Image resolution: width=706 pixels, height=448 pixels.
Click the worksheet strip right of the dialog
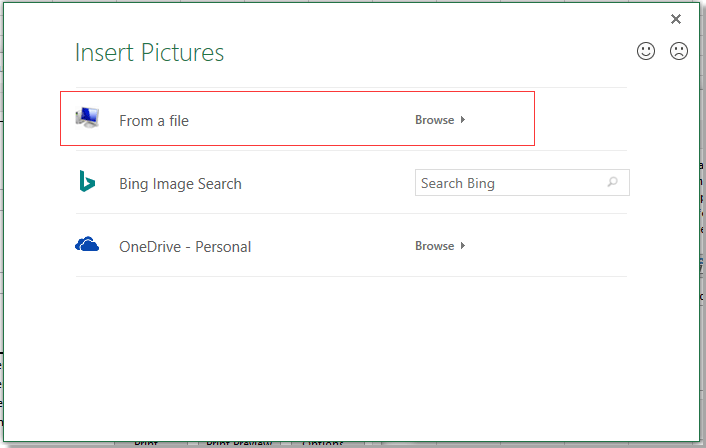pos(702,250)
